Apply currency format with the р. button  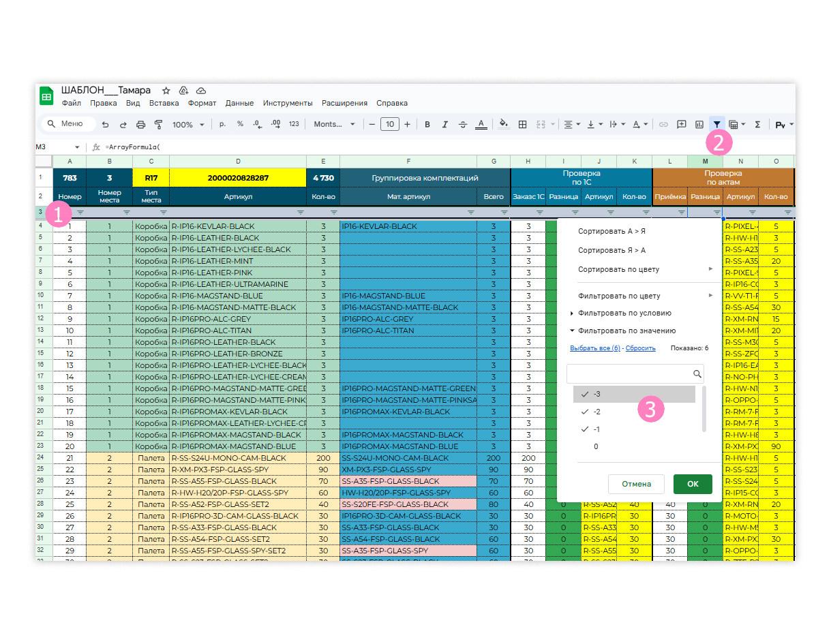(222, 124)
